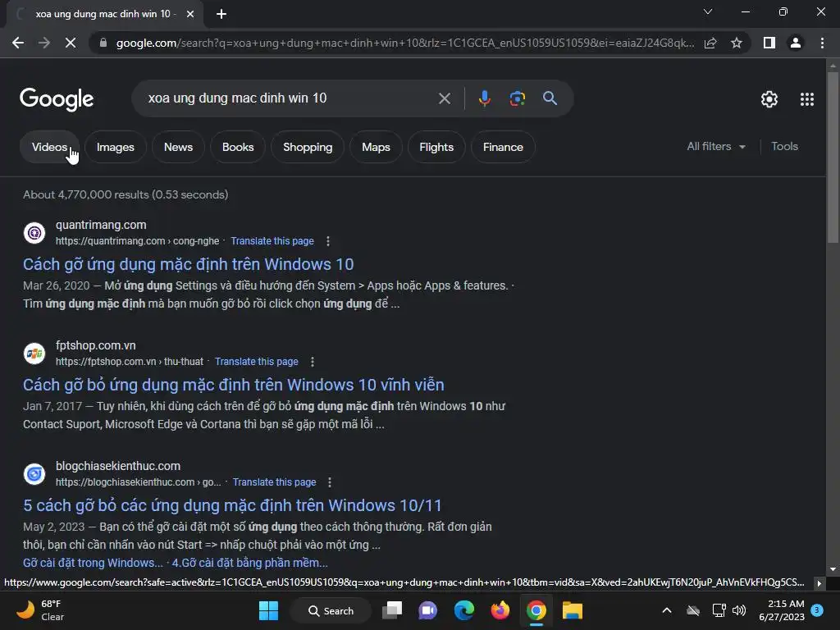Viewport: 840px width, 630px height.
Task: Translate the fptshop.com.vn page
Action: pyautogui.click(x=256, y=362)
